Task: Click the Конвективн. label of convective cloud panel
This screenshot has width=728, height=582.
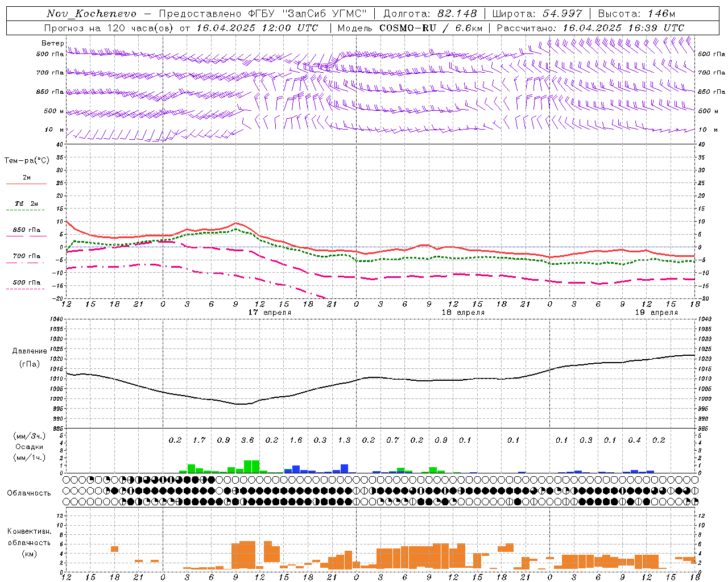Action: [29, 531]
